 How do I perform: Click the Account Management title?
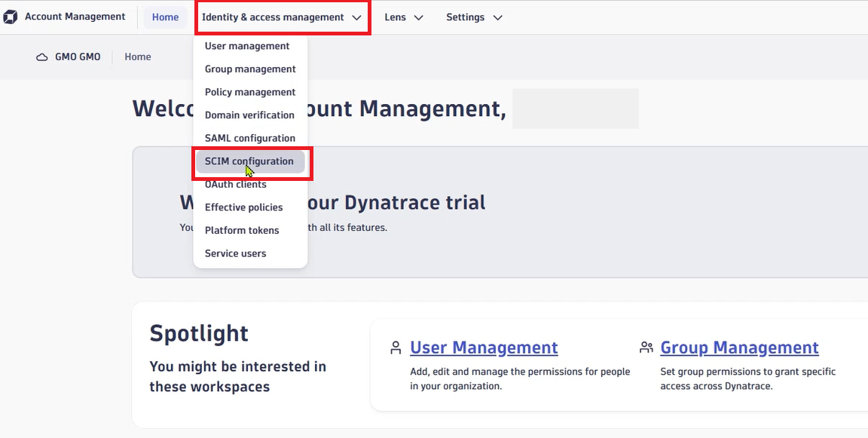[75, 17]
